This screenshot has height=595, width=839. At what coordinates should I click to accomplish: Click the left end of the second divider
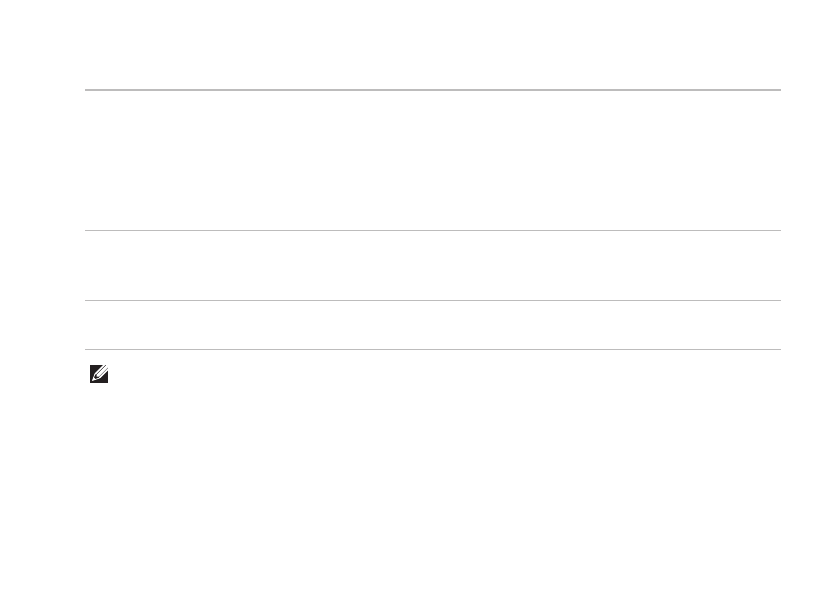pos(87,232)
